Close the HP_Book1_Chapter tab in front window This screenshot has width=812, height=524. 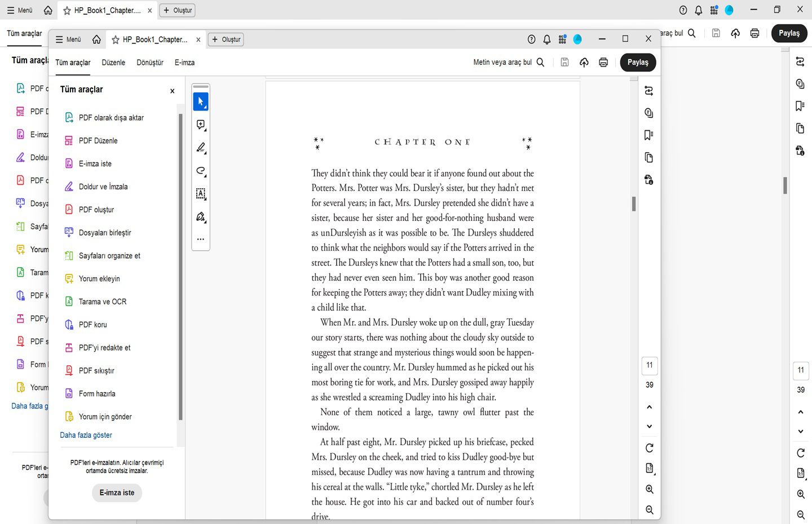pos(198,39)
